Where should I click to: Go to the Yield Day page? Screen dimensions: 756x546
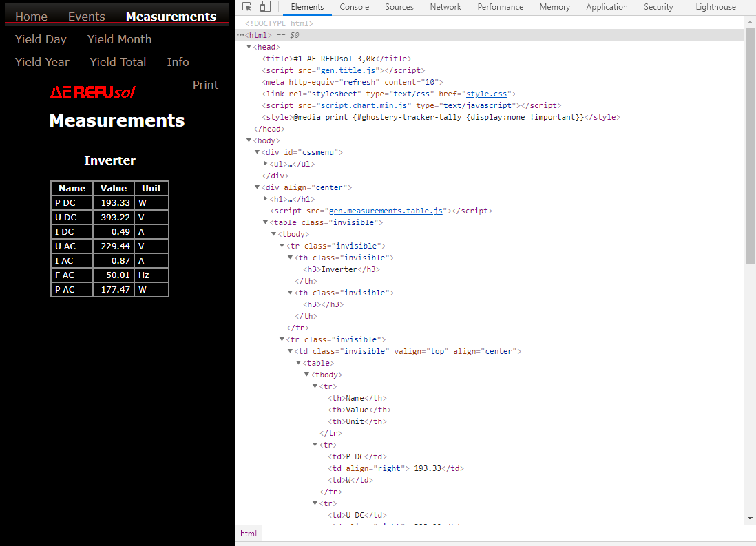[x=41, y=39]
